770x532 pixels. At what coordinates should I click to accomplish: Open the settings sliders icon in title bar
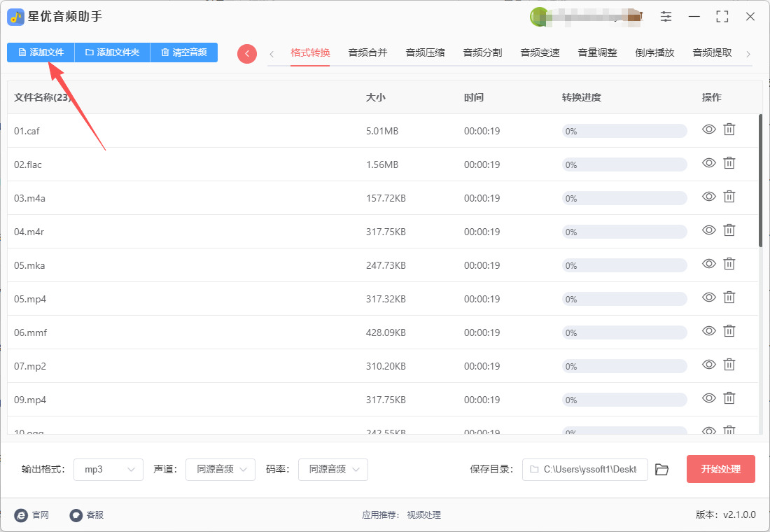[666, 16]
